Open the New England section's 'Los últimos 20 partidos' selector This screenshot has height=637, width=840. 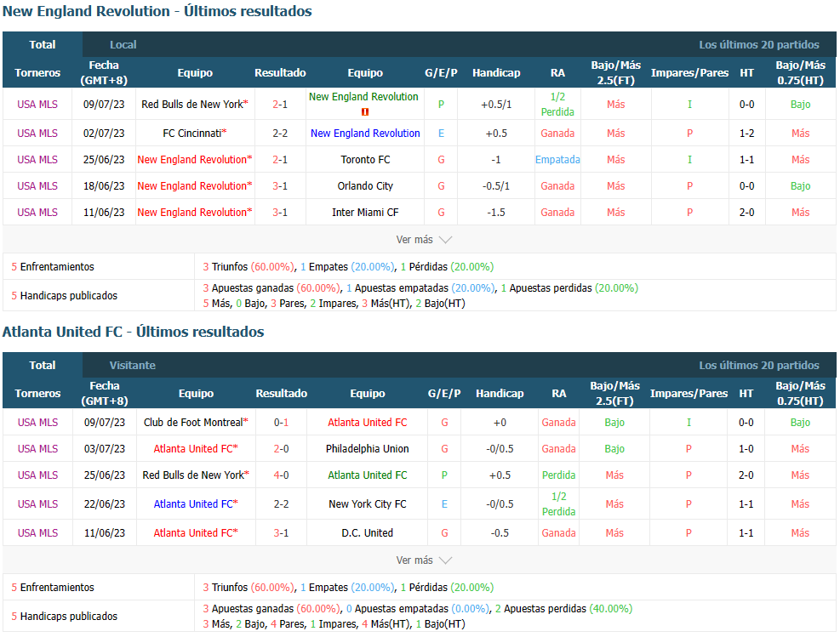[x=758, y=45]
